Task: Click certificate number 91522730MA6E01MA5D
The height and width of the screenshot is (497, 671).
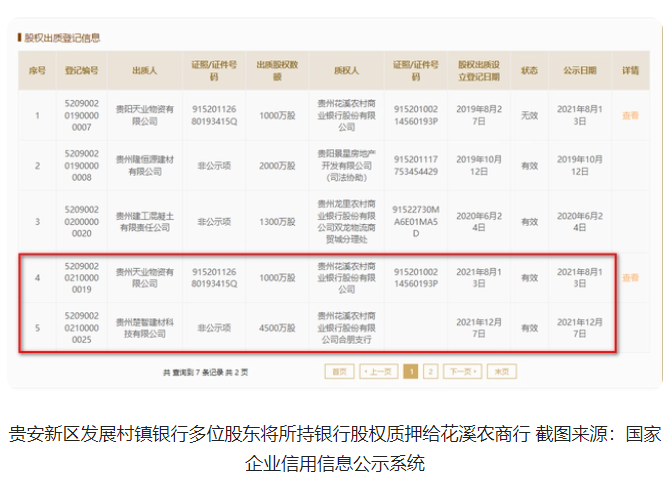Action: 416,222
